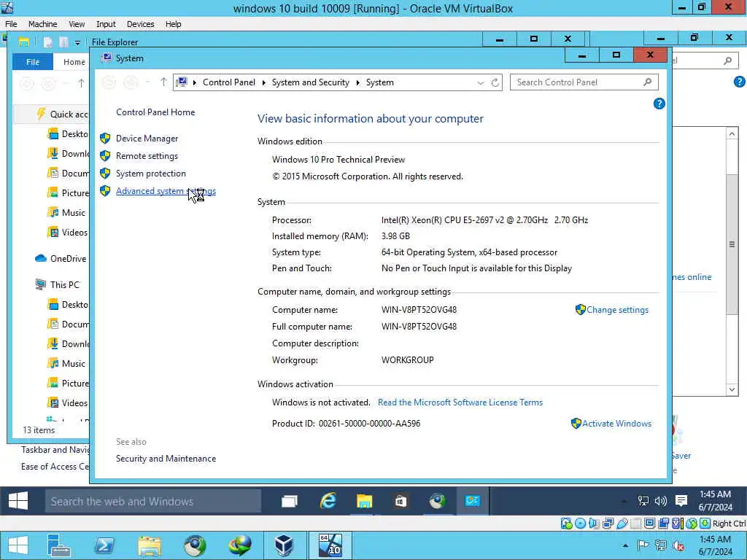747x560 pixels.
Task: Open System protection link
Action: [x=150, y=174]
